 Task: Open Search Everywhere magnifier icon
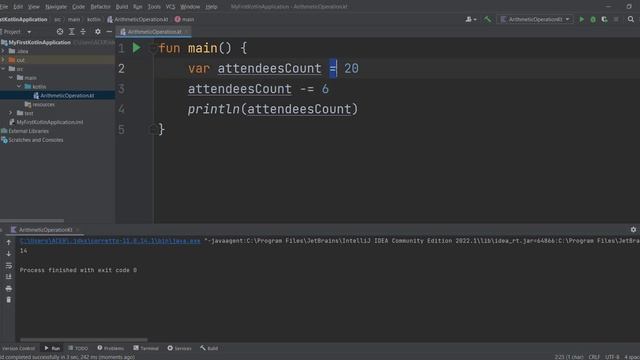631,19
